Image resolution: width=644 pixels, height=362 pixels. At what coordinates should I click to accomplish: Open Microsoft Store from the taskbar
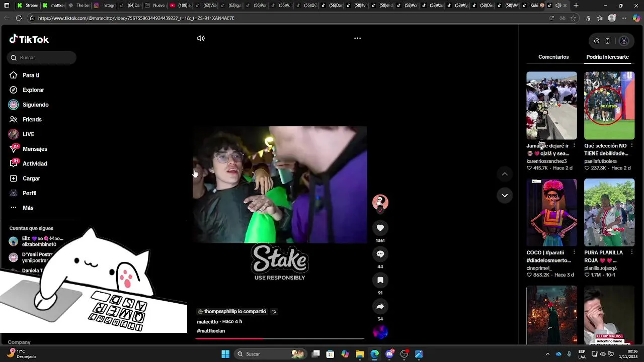point(330,354)
